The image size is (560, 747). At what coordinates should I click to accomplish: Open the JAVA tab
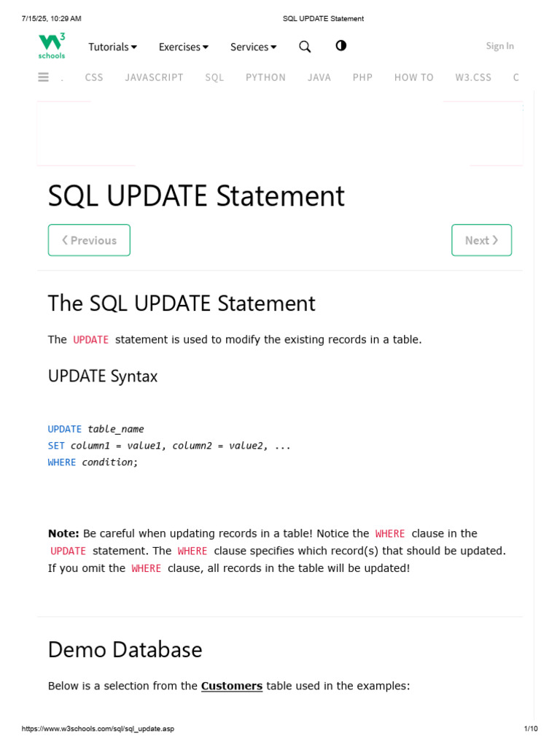319,77
